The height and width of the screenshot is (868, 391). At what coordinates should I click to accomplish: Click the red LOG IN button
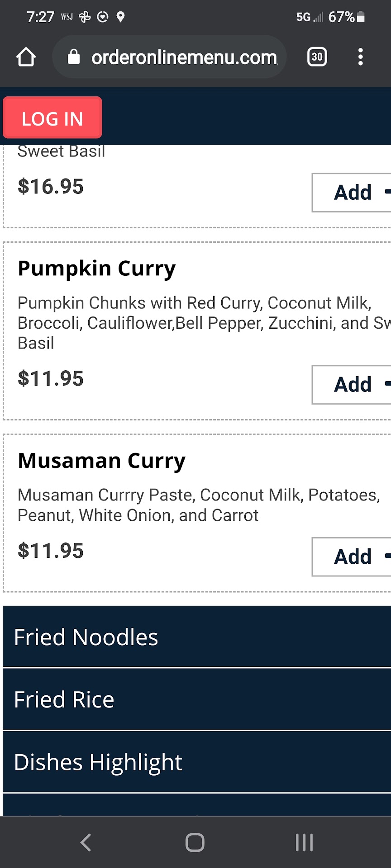(52, 118)
